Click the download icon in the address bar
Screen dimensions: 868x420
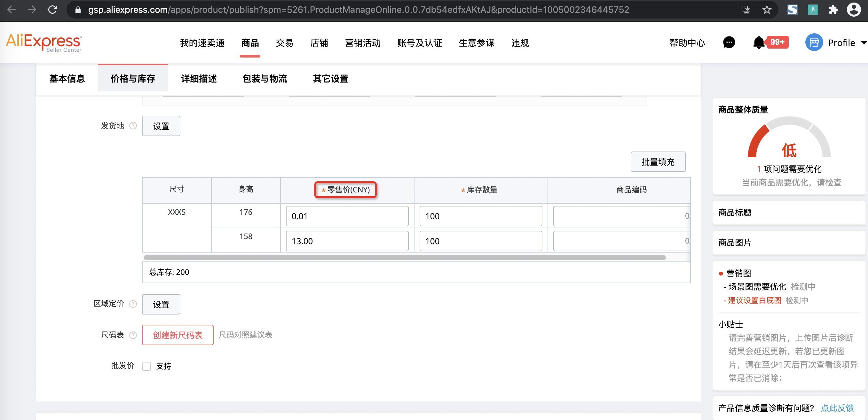tap(746, 10)
